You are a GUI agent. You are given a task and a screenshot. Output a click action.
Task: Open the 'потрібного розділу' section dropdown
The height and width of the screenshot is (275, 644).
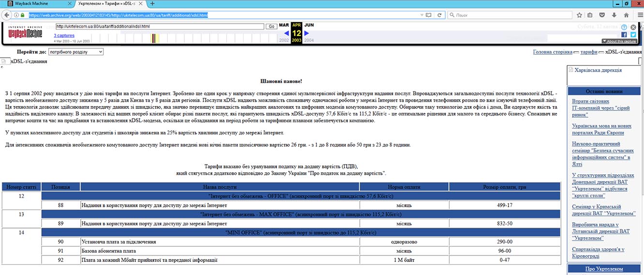coord(75,52)
